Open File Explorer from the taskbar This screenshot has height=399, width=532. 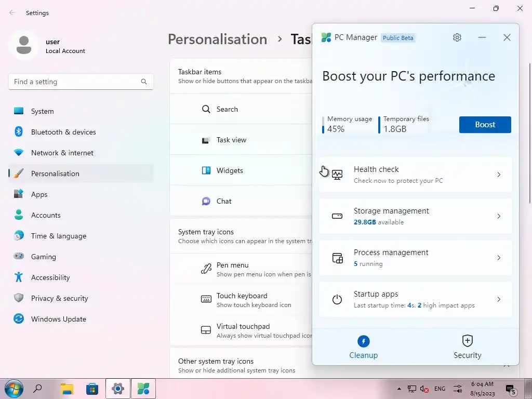(x=67, y=389)
